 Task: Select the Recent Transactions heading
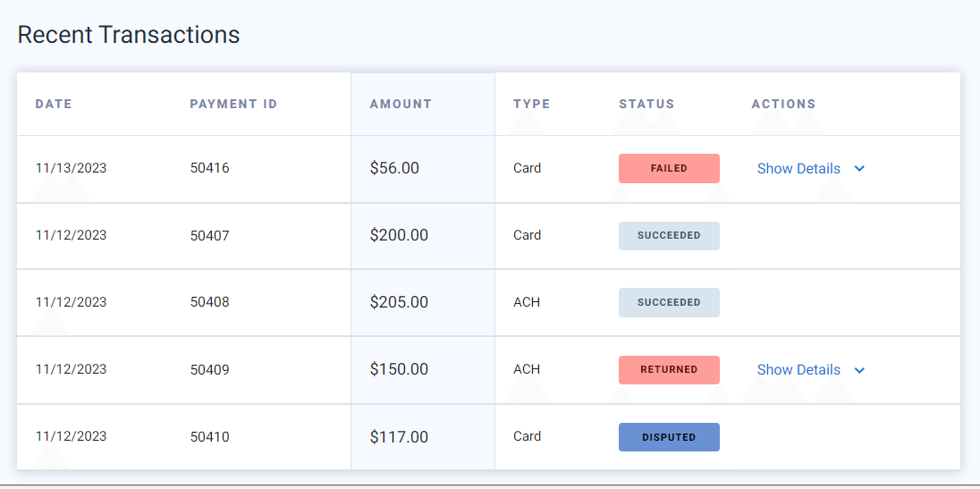(x=129, y=35)
